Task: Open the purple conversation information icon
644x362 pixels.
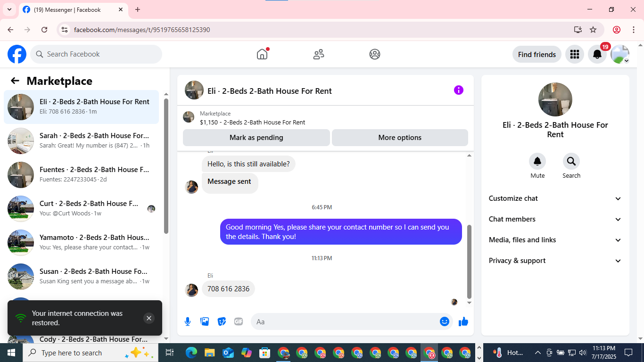Action: [x=459, y=90]
